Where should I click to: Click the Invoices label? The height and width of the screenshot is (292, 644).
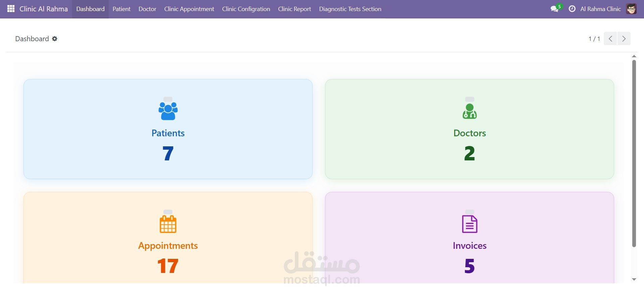point(470,245)
